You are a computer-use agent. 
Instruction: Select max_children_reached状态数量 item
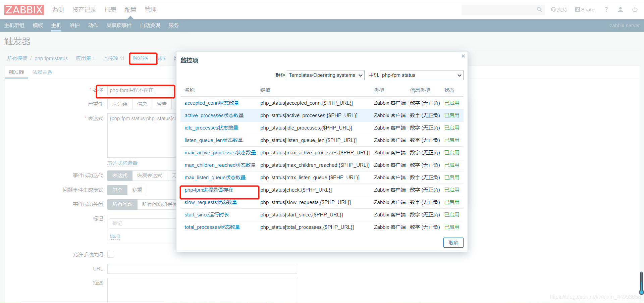[x=220, y=165]
